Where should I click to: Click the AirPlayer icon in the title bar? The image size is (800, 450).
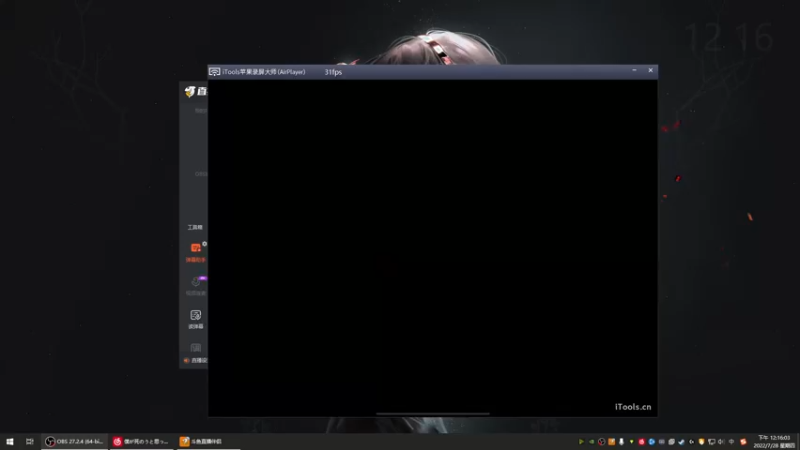pos(214,72)
